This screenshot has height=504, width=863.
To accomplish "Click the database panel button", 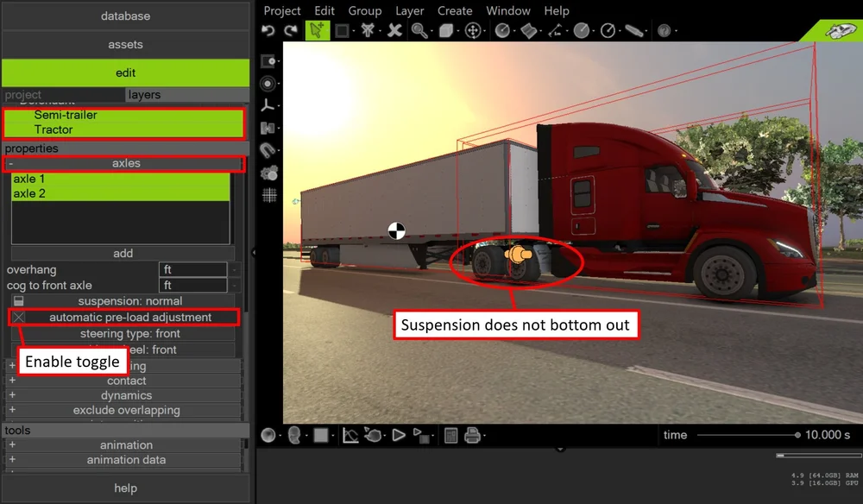I will coord(125,16).
